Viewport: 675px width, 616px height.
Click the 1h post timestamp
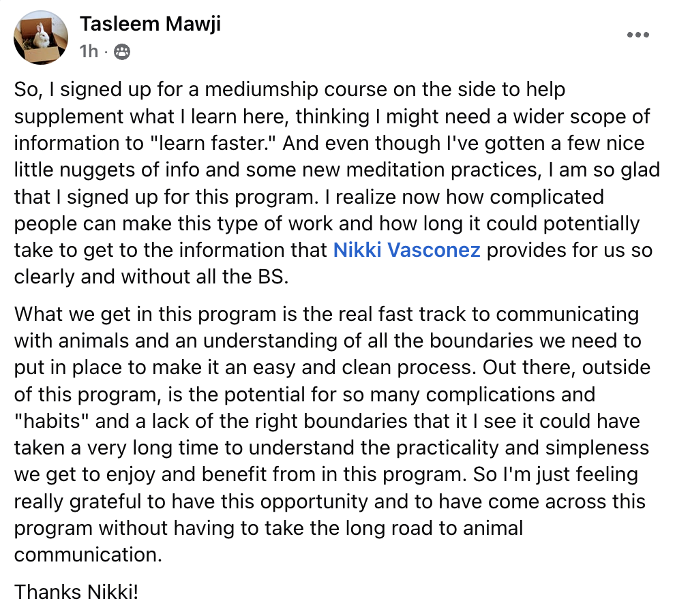pyautogui.click(x=89, y=52)
